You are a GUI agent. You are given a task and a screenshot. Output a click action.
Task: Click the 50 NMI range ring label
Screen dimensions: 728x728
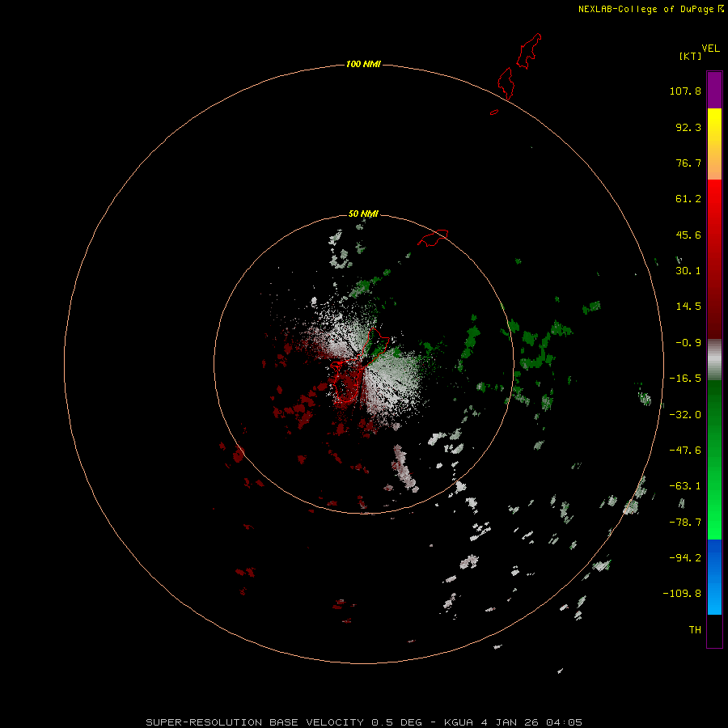[363, 214]
